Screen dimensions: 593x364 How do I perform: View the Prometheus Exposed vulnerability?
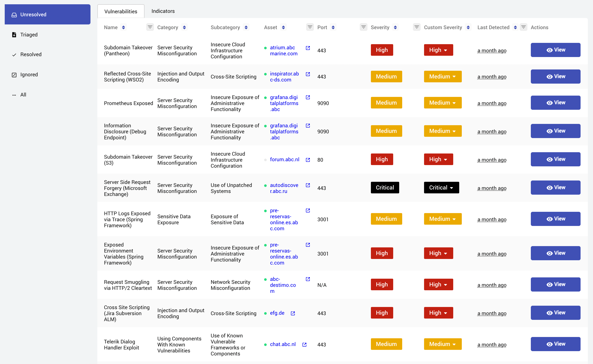coord(555,103)
